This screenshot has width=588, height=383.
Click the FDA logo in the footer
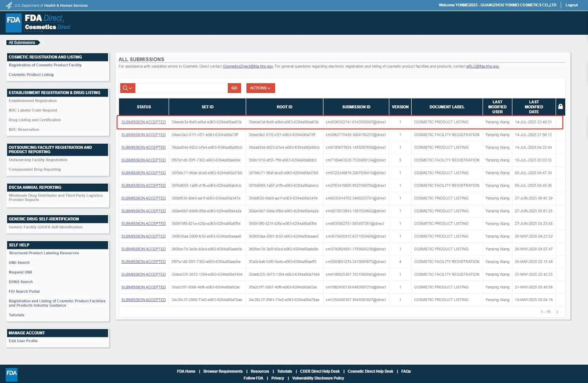click(12, 374)
